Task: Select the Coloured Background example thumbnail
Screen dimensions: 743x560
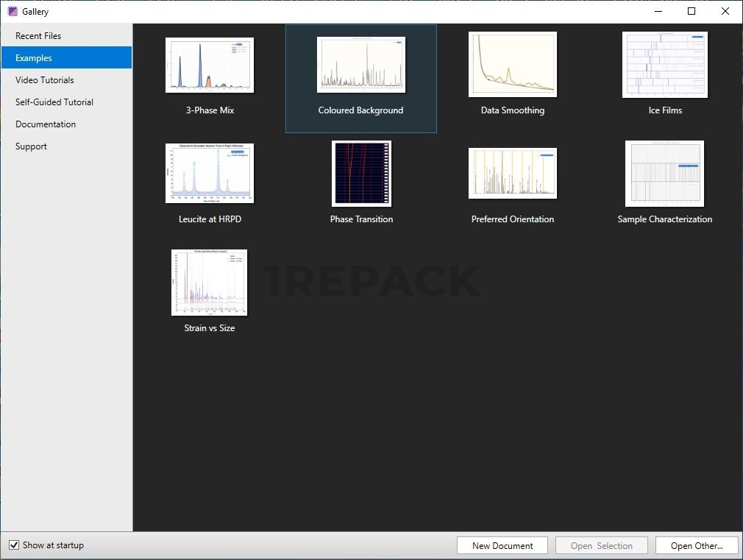Action: point(360,65)
